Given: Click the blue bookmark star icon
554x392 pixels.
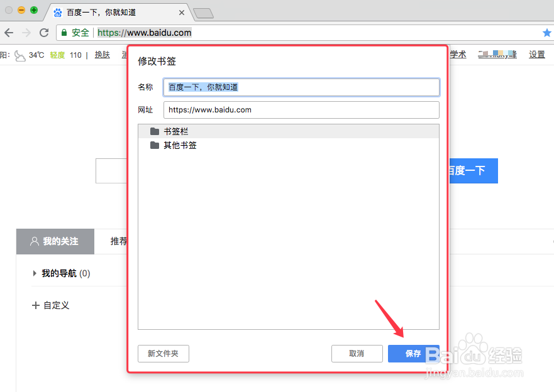Looking at the screenshot, I should click(547, 33).
